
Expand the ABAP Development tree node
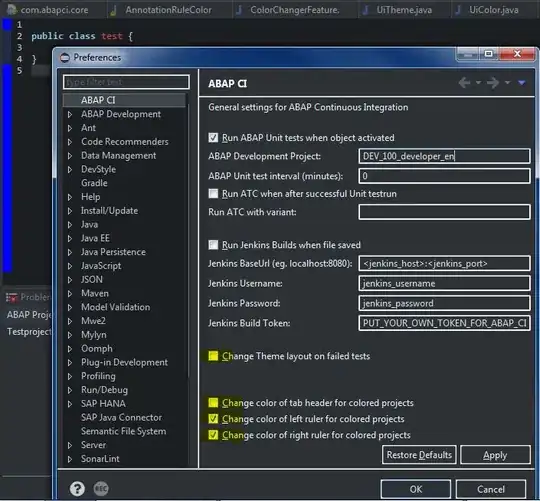click(70, 114)
